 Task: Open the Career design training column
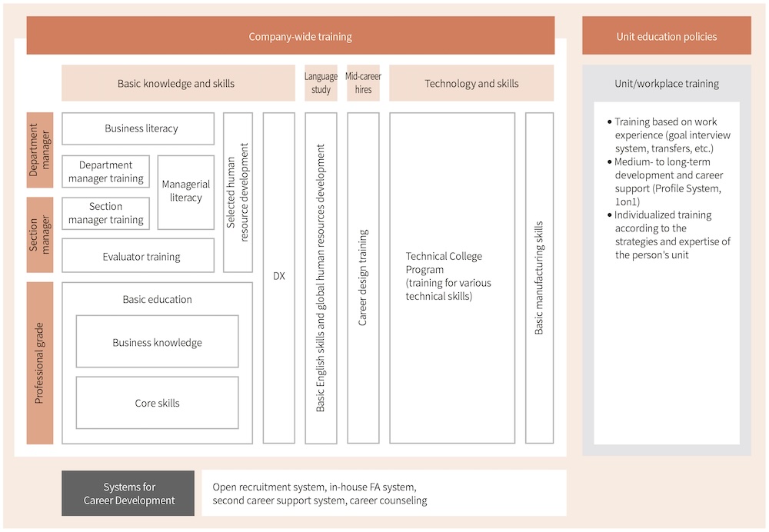click(x=364, y=278)
